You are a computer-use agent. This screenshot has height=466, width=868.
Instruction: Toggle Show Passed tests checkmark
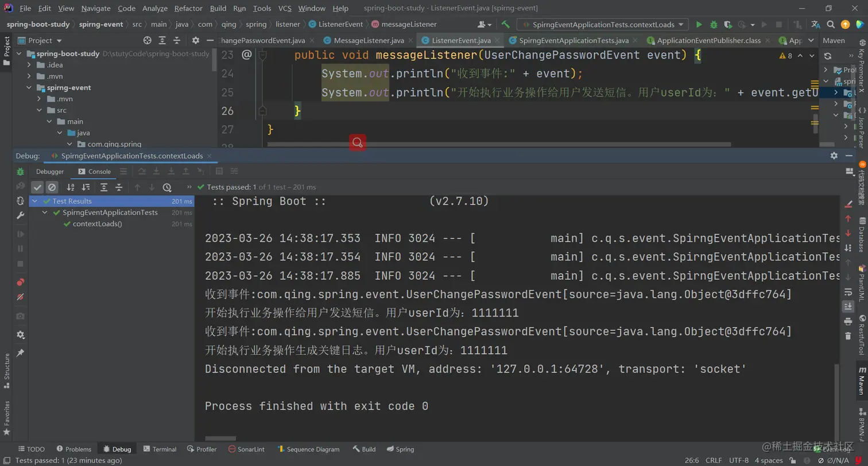pyautogui.click(x=37, y=187)
